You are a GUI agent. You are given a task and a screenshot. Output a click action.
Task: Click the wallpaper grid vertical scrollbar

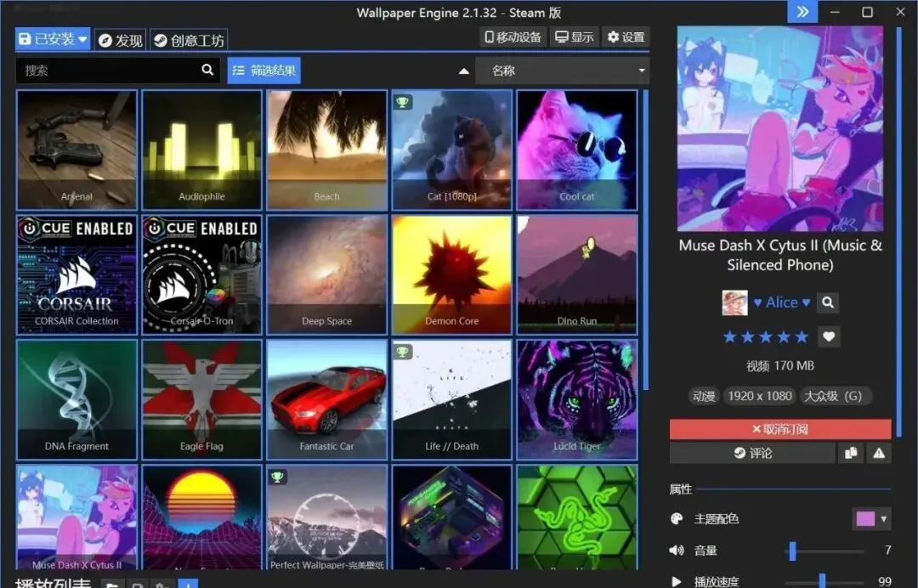(x=645, y=240)
